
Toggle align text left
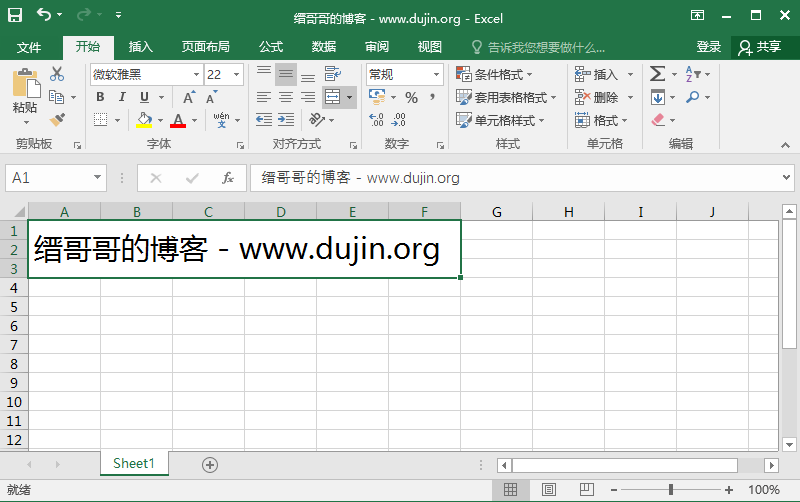click(264, 97)
